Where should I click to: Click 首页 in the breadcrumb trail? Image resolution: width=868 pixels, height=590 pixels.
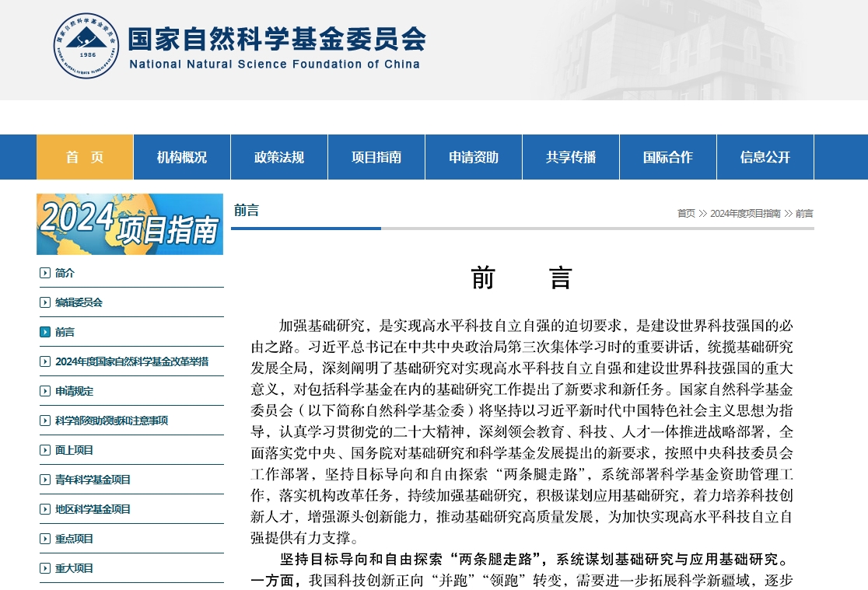click(686, 214)
